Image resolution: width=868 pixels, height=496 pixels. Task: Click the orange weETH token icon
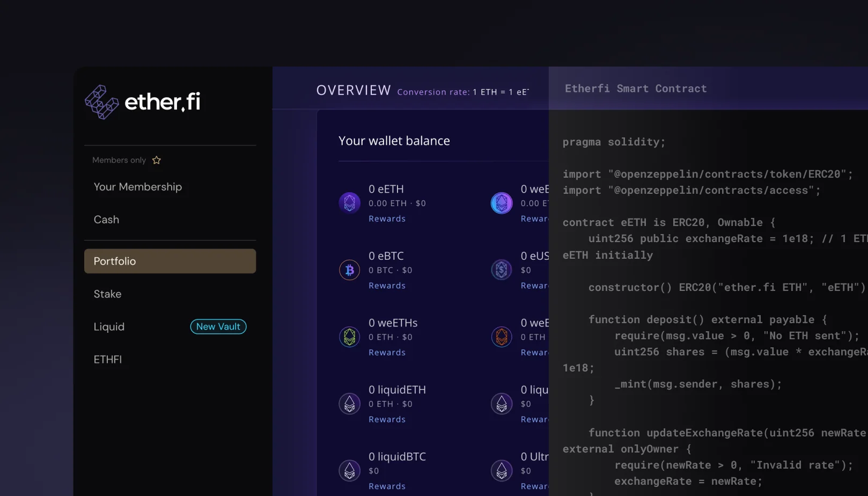(x=502, y=337)
